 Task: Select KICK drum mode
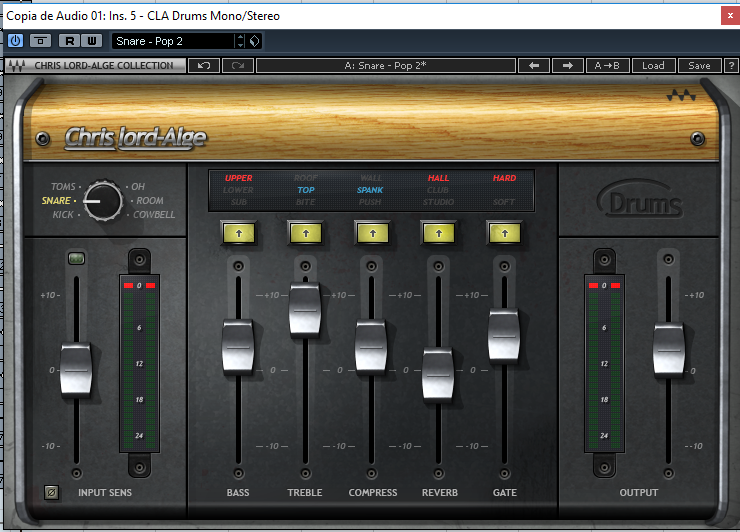[63, 215]
